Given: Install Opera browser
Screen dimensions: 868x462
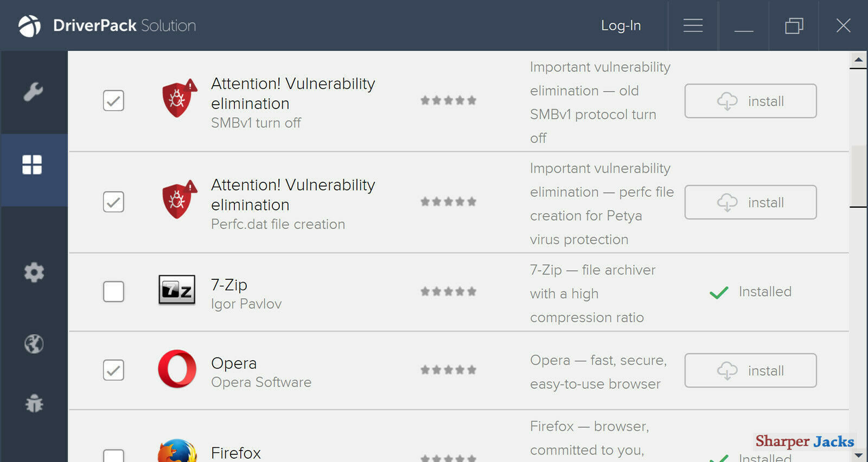Looking at the screenshot, I should coord(750,370).
